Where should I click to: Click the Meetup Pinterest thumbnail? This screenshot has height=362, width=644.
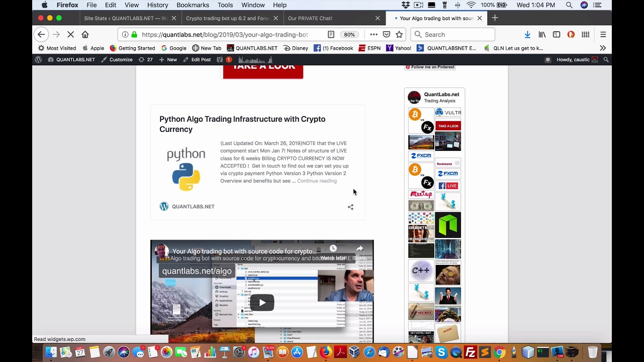pos(421,194)
